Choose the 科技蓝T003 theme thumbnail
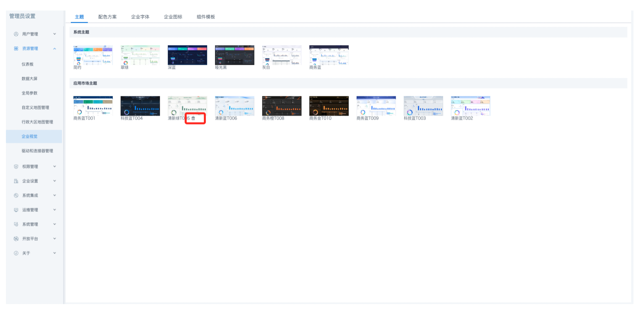This screenshot has height=310, width=644. point(423,106)
